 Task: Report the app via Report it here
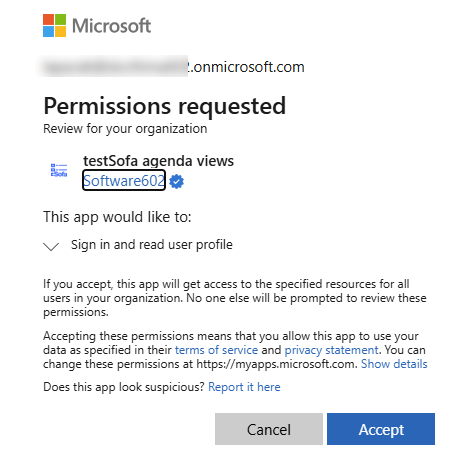pos(244,387)
